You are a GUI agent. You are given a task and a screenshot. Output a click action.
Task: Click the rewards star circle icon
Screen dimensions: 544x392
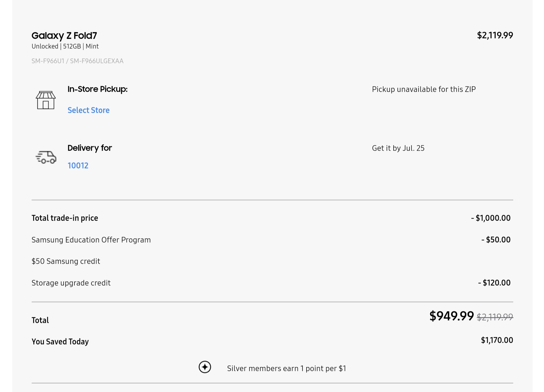click(205, 367)
